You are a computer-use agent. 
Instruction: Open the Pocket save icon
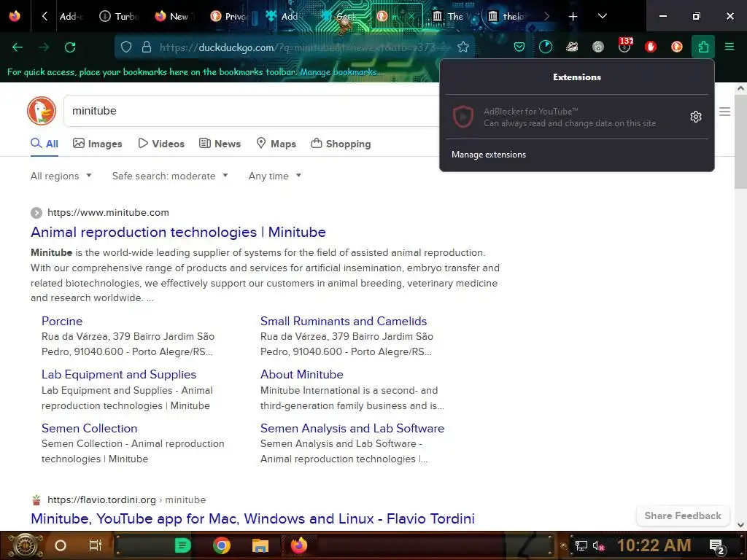(519, 47)
